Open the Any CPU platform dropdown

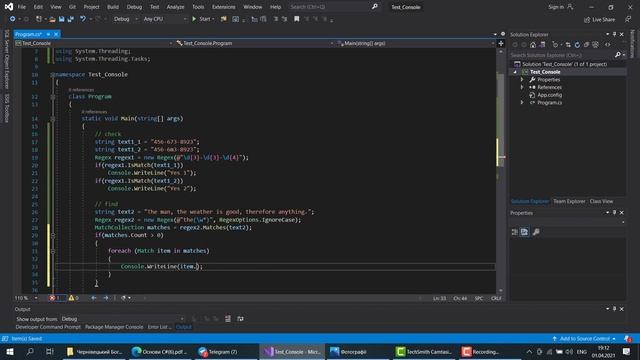pyautogui.click(x=164, y=19)
